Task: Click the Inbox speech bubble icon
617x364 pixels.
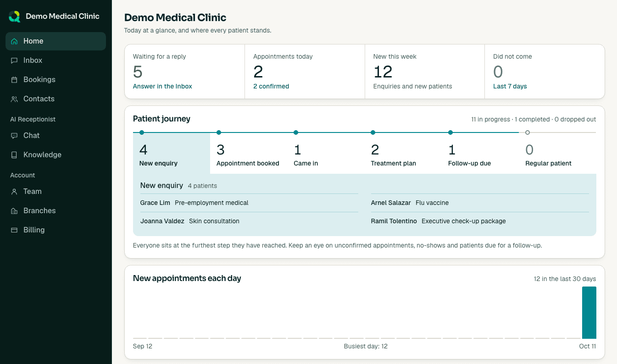Action: coord(14,61)
